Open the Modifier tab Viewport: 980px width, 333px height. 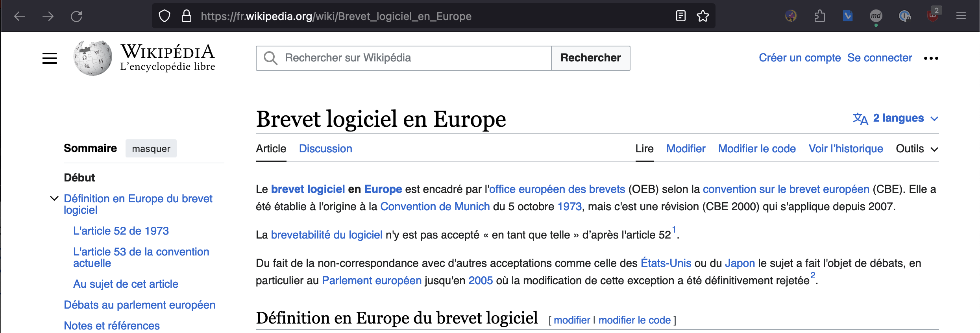[x=686, y=149]
